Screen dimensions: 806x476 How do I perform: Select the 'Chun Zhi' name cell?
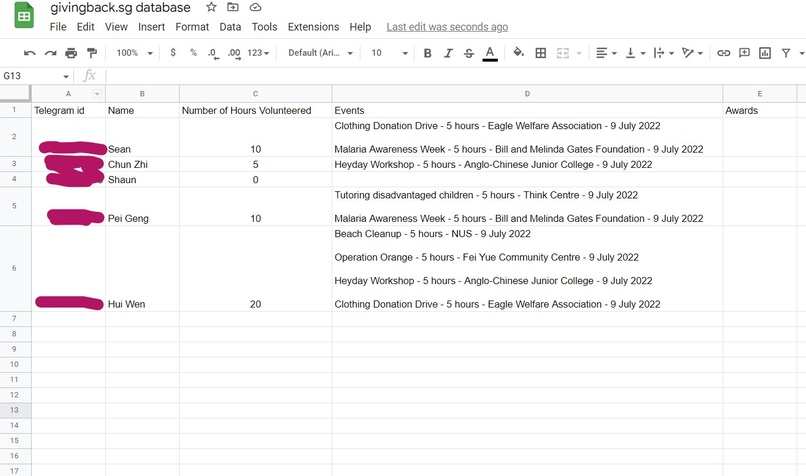click(142, 164)
